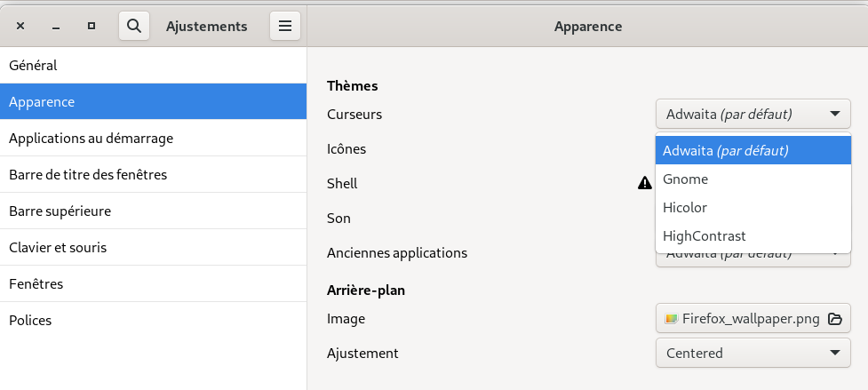
Task: Open Barre de titre des fenêtres
Action: [88, 174]
